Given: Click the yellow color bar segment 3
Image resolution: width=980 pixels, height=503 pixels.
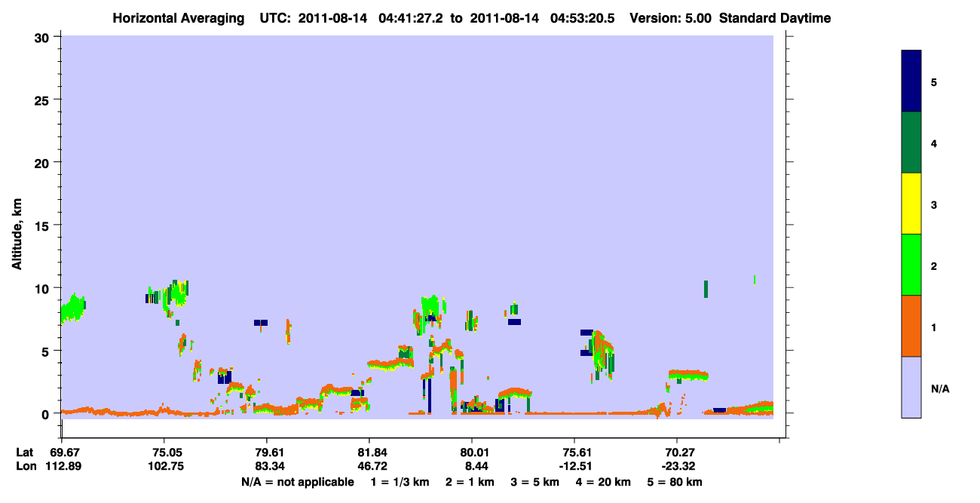Looking at the screenshot, I should [911, 204].
